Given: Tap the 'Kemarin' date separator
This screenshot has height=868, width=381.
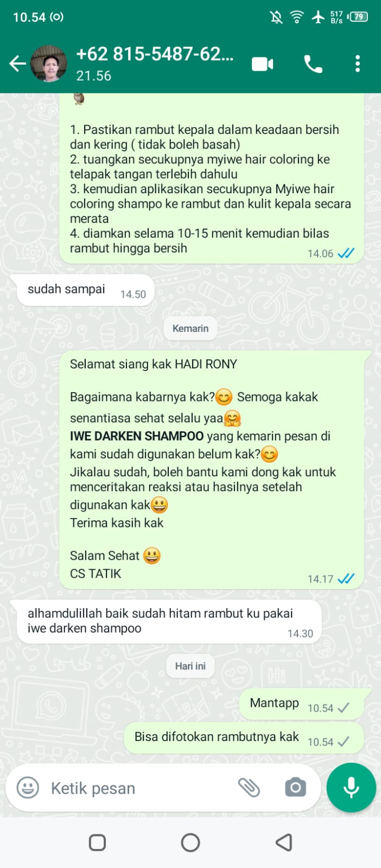Looking at the screenshot, I should [x=190, y=328].
